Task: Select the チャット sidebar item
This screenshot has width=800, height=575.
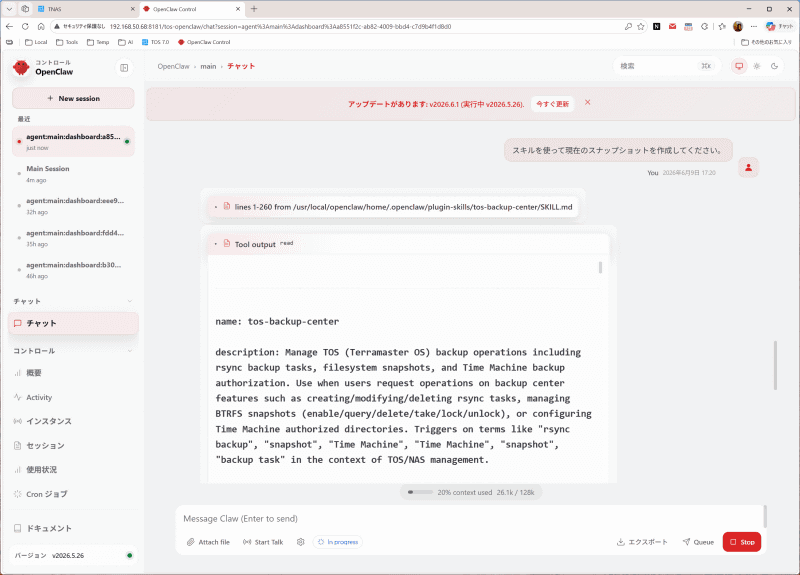Action: point(73,323)
